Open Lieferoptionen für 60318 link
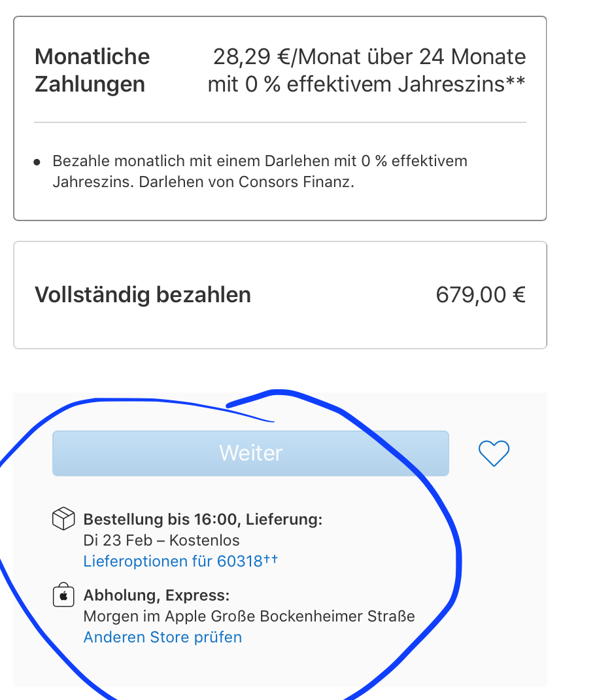The height and width of the screenshot is (700, 595). 173,561
